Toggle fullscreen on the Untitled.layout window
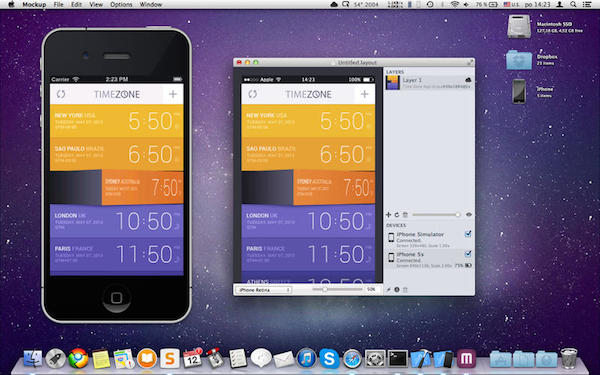This screenshot has height=375, width=600. [x=470, y=62]
